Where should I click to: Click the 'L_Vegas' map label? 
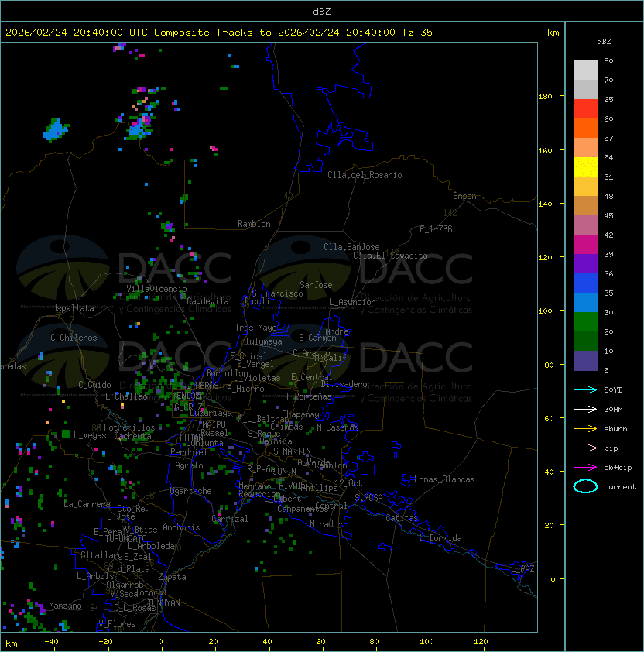click(x=90, y=435)
